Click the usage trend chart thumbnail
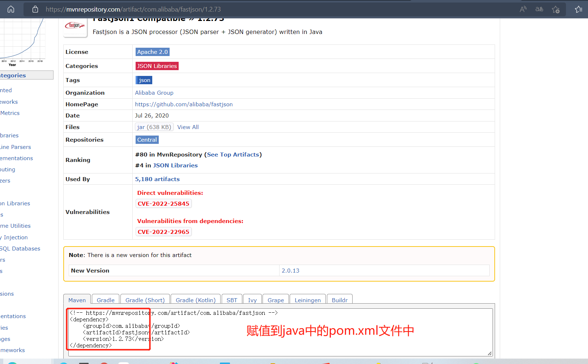588x364 pixels. (x=22, y=43)
